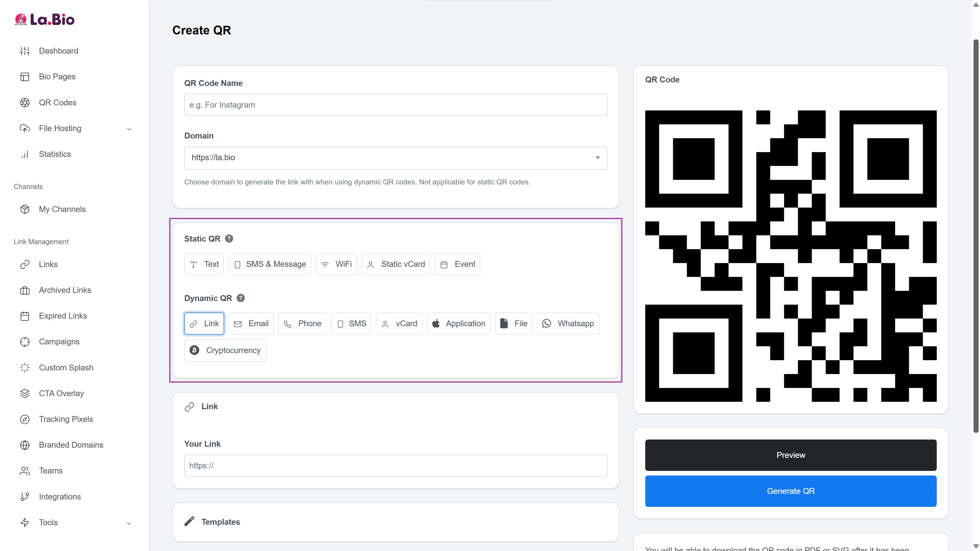Open Branded Domains page
Screen dimensions: 980x551
click(x=71, y=445)
